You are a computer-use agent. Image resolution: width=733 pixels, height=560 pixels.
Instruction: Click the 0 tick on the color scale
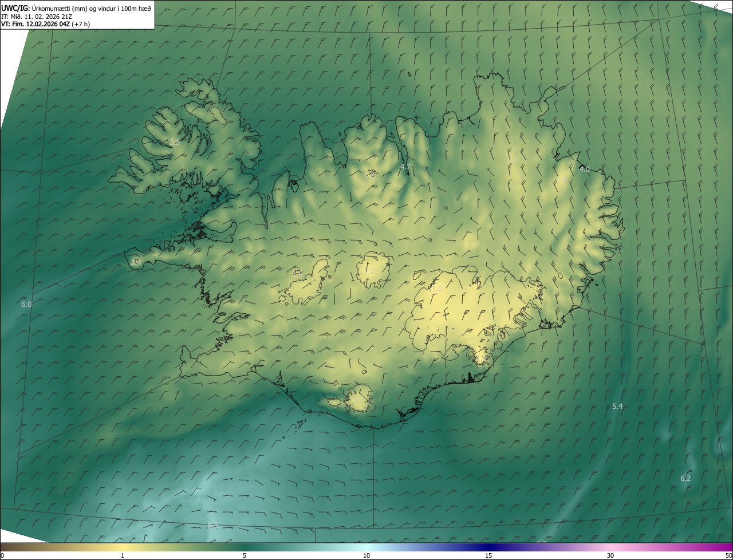point(2,555)
